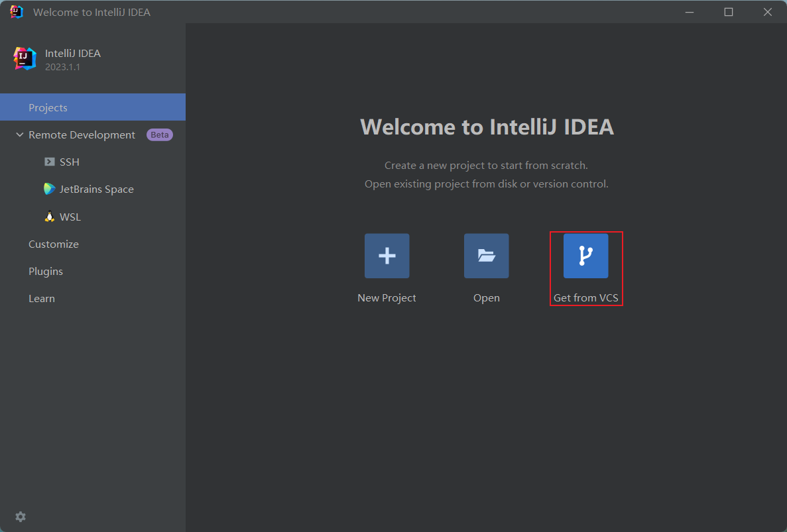Click the IntelliJ IDEA logo in sidebar
The height and width of the screenshot is (532, 787).
tap(25, 59)
